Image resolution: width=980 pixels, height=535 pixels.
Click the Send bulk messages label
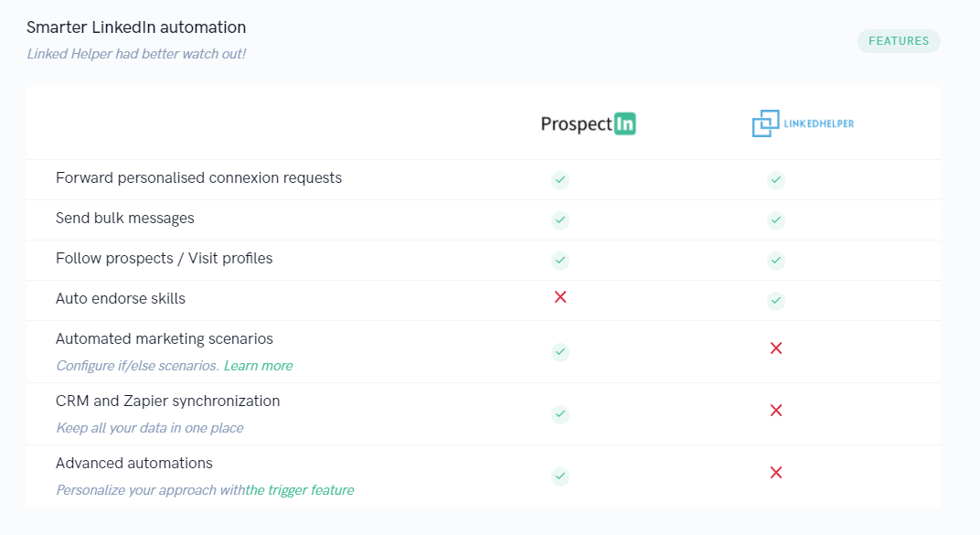click(x=125, y=219)
